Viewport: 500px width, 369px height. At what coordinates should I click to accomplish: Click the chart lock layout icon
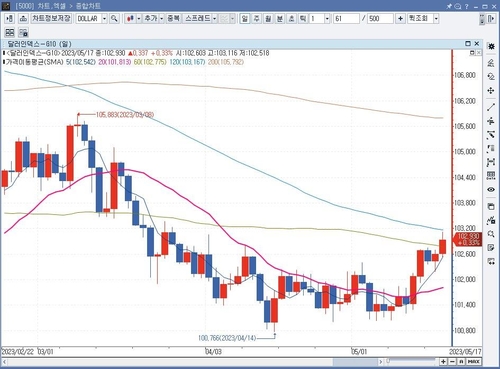click(23, 32)
